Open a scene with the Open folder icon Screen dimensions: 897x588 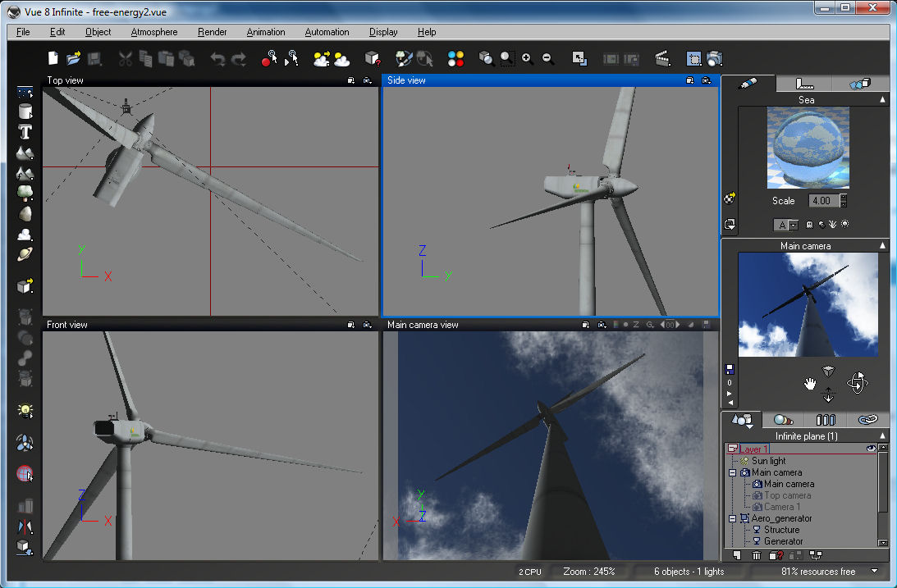click(x=73, y=58)
